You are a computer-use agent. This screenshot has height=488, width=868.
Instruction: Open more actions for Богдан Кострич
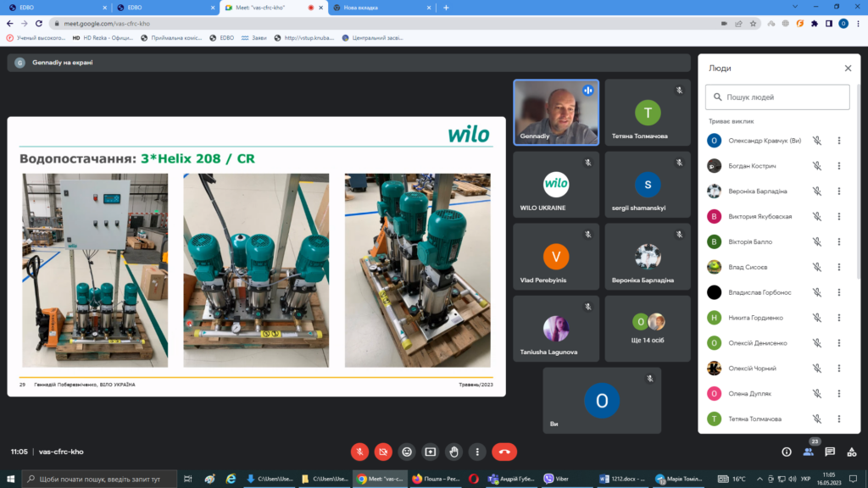[839, 166]
